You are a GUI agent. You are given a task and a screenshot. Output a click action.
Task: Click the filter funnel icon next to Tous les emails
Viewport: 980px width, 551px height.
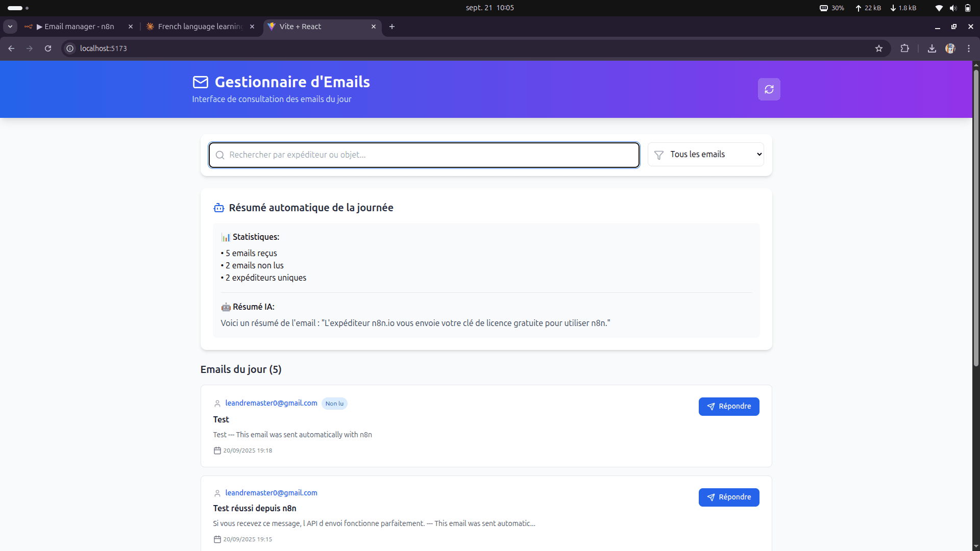point(658,154)
